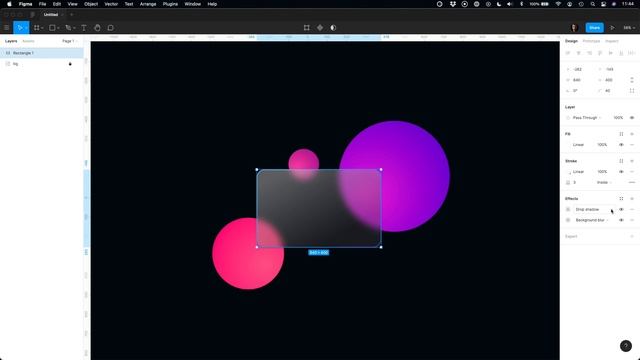Select the bg layer
640x360 pixels.
pos(42,64)
